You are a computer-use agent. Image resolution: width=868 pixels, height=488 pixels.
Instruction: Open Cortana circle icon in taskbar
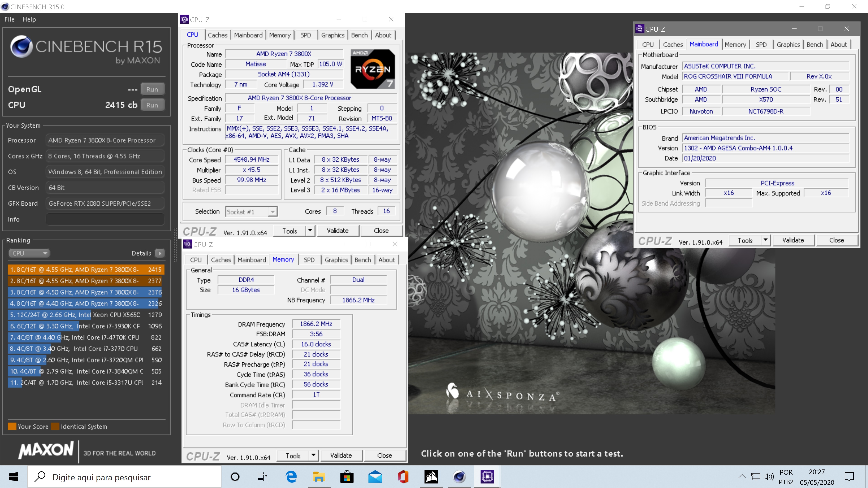235,477
